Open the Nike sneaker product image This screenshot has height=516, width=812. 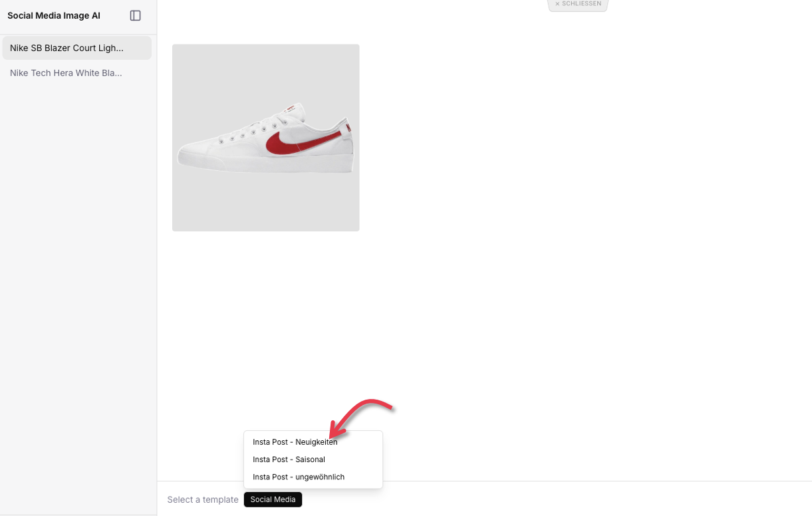(x=266, y=138)
